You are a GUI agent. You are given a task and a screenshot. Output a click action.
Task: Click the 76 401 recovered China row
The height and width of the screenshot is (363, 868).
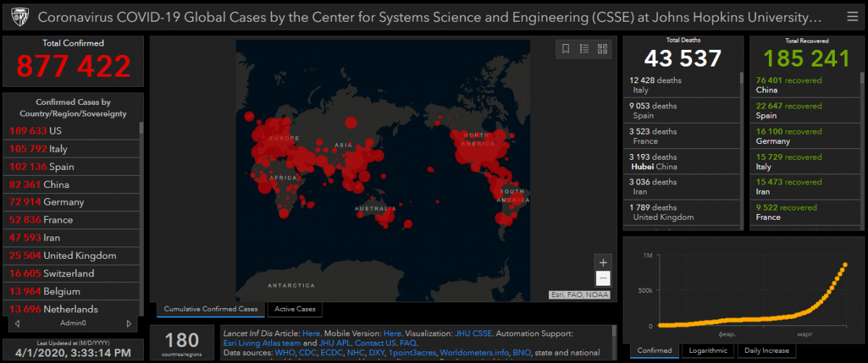805,85
